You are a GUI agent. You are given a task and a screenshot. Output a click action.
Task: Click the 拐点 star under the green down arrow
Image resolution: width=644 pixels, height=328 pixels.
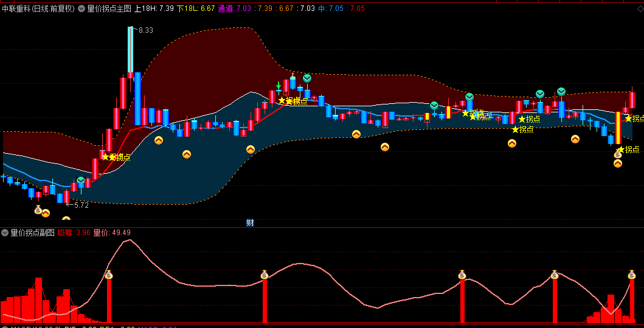pos(293,101)
